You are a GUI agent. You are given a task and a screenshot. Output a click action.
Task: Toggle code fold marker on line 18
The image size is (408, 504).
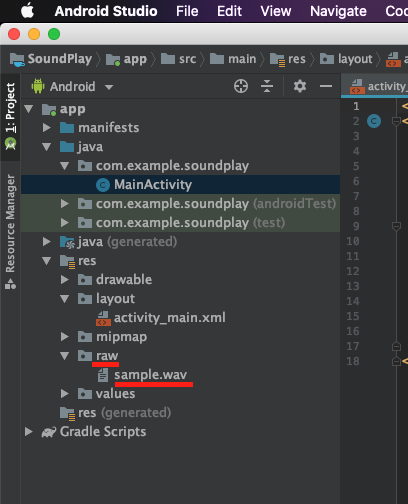click(396, 362)
